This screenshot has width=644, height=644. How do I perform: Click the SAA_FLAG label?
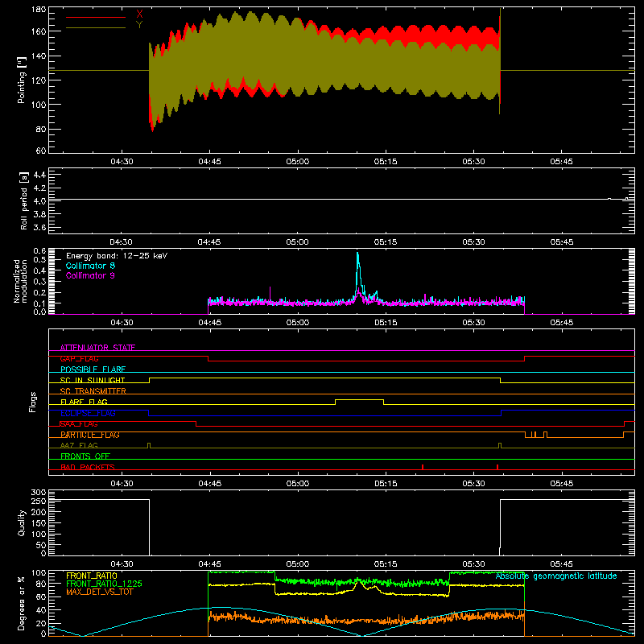(79, 424)
